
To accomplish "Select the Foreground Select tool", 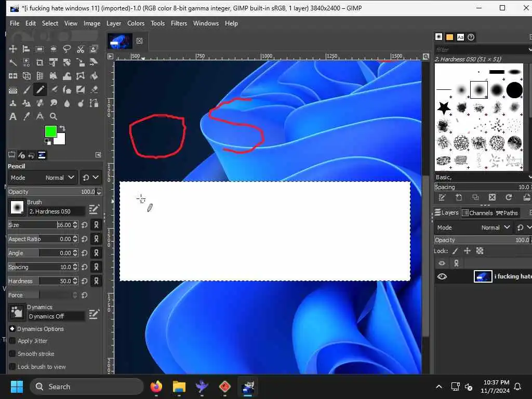I will click(x=94, y=49).
